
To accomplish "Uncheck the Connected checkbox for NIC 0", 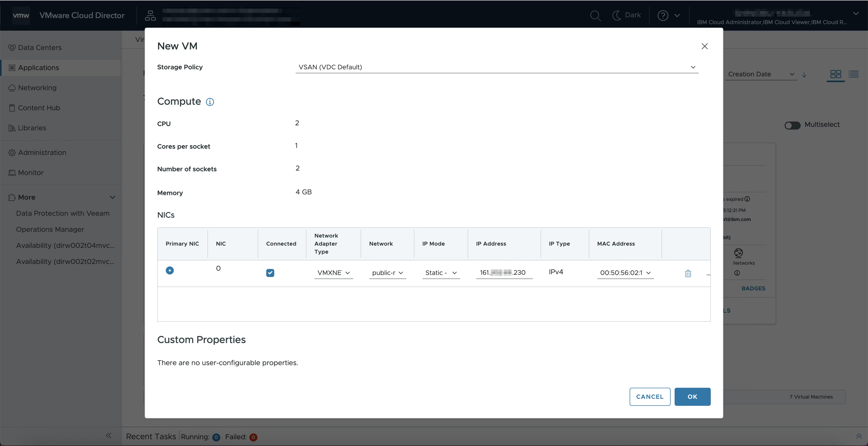I will point(270,272).
